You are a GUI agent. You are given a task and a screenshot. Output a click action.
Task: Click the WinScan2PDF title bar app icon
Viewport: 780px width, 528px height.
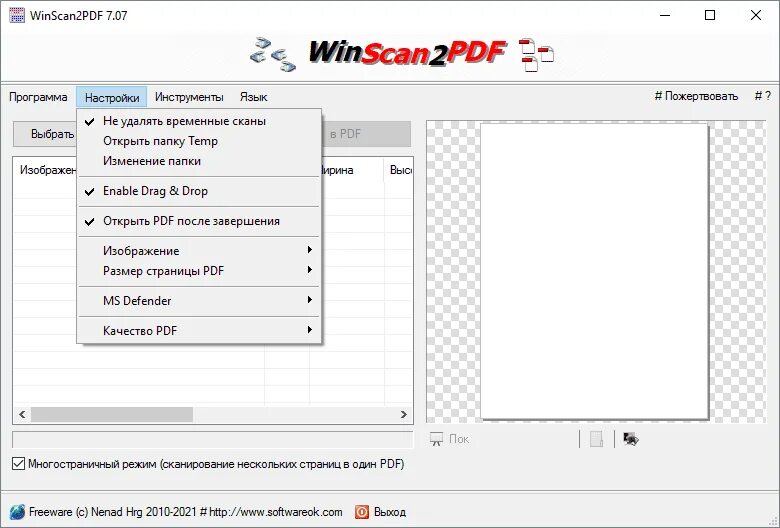tap(16, 15)
